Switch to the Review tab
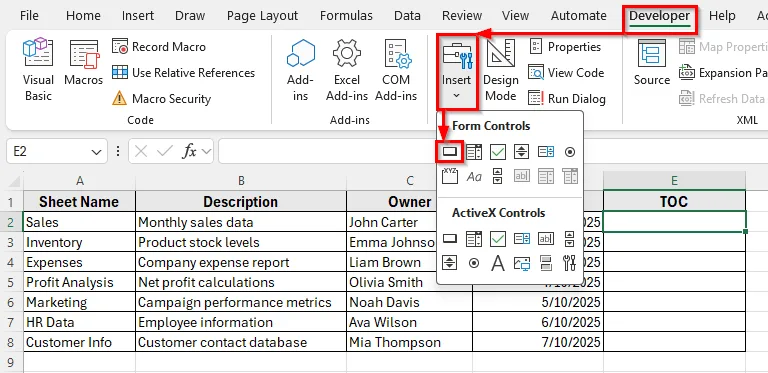Image resolution: width=768 pixels, height=373 pixels. tap(462, 16)
